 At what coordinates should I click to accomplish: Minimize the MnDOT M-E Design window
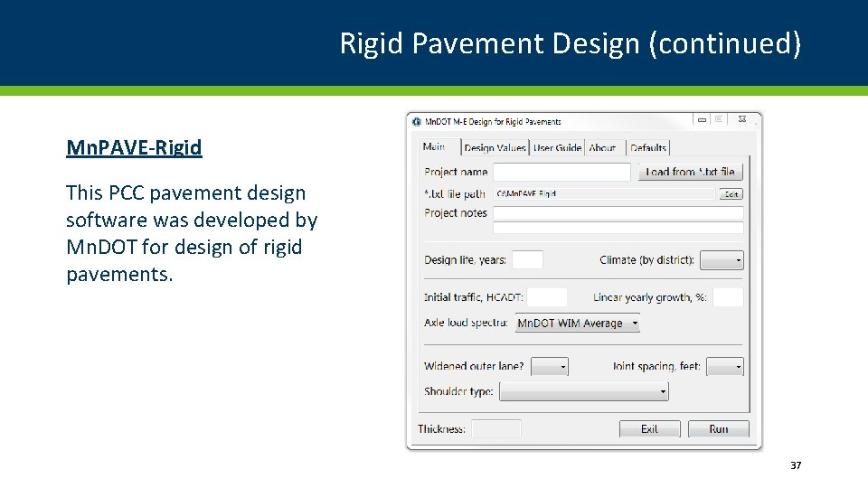pyautogui.click(x=702, y=119)
